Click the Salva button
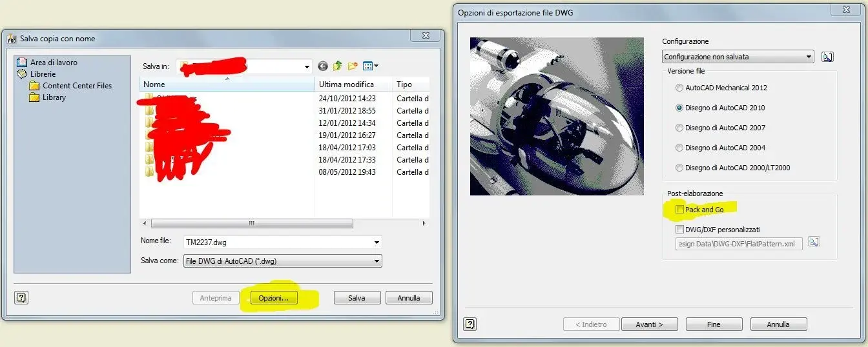The height and width of the screenshot is (347, 868). pos(356,298)
